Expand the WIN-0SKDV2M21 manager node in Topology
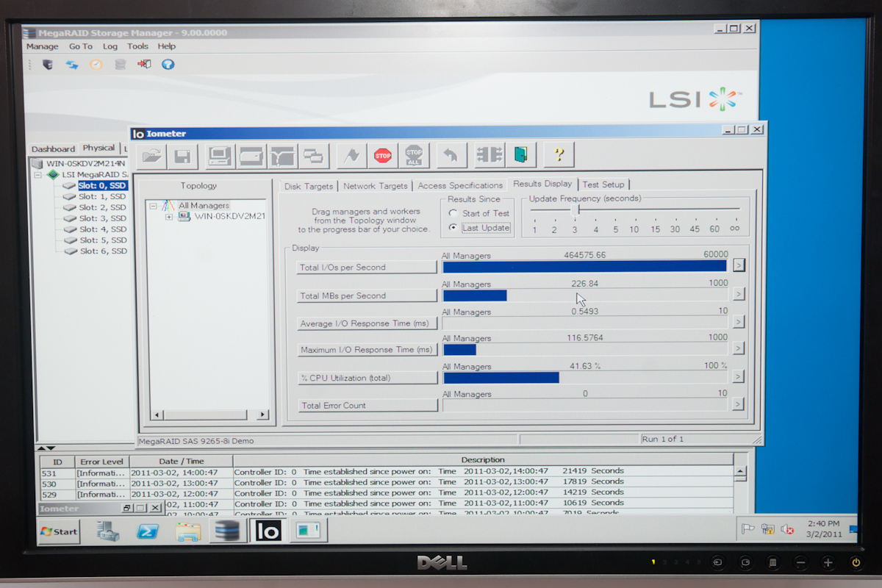 point(169,217)
